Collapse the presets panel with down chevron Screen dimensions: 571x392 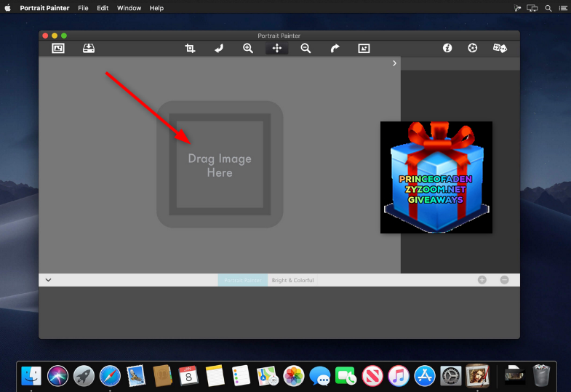pos(48,280)
